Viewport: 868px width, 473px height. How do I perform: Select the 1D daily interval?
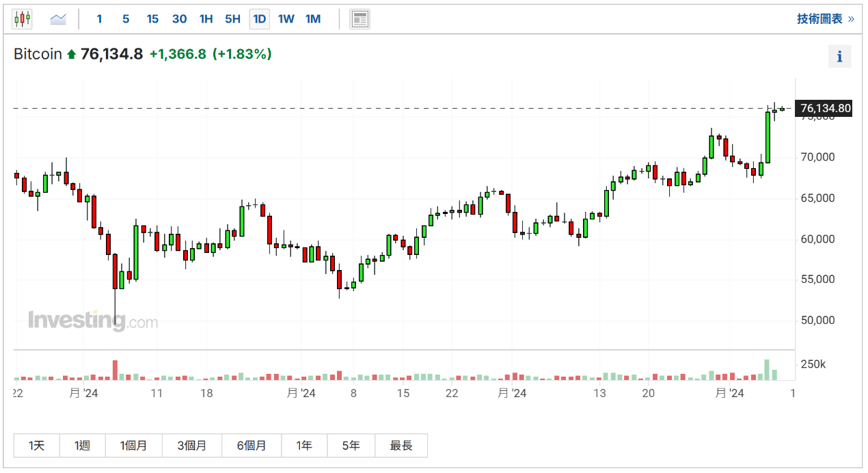point(259,19)
